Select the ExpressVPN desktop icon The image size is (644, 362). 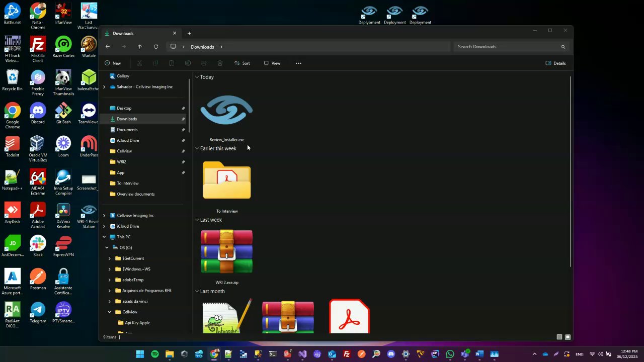coord(63,246)
